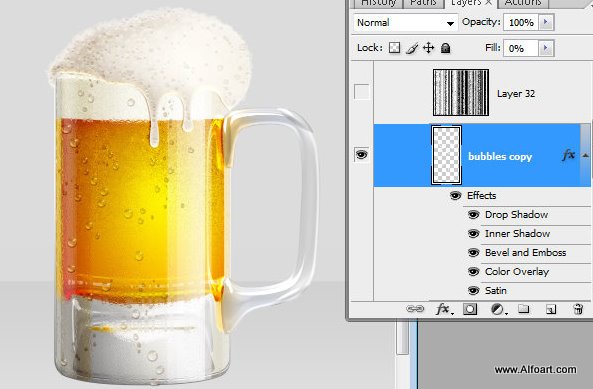Viewport: 593px width, 389px height.
Task: Click the bubbles copy layer name
Action: (x=500, y=157)
